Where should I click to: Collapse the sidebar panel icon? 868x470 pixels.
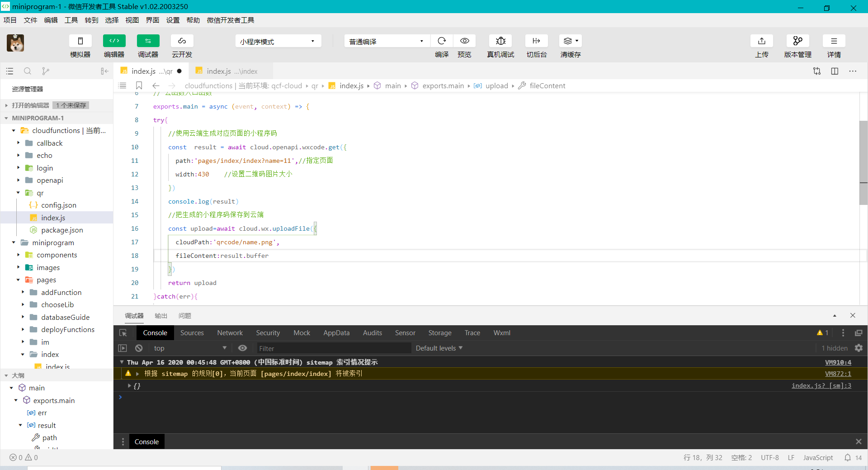(x=104, y=71)
